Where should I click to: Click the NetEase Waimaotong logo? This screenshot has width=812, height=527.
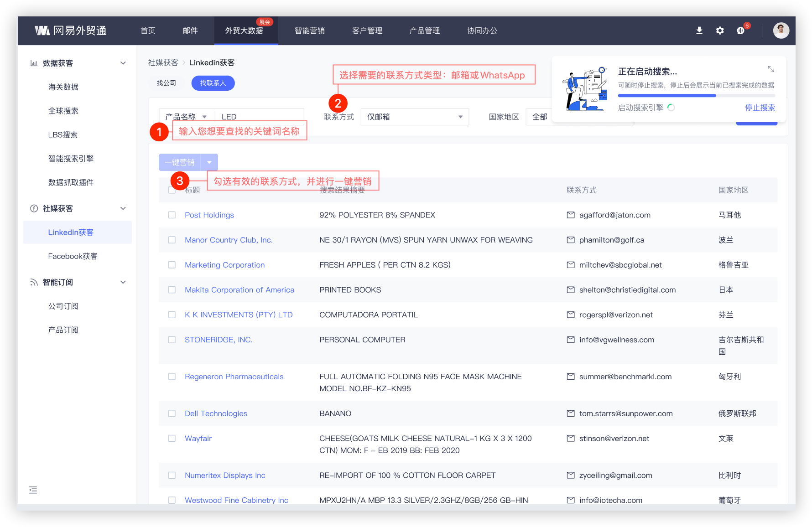point(71,31)
